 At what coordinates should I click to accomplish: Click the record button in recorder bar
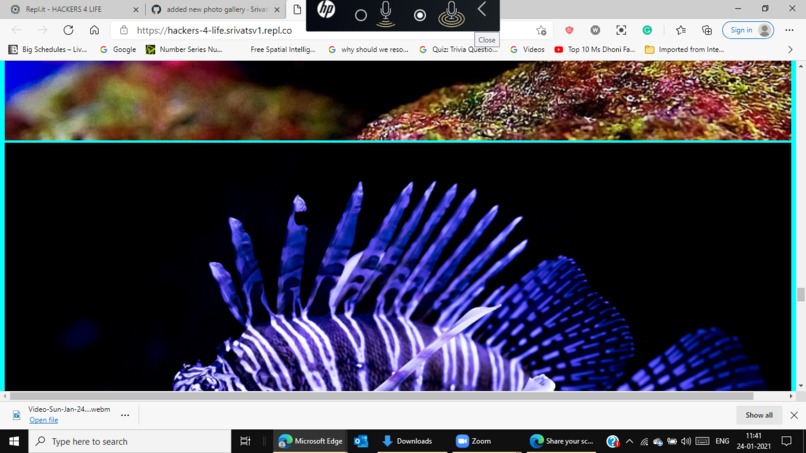tap(420, 15)
